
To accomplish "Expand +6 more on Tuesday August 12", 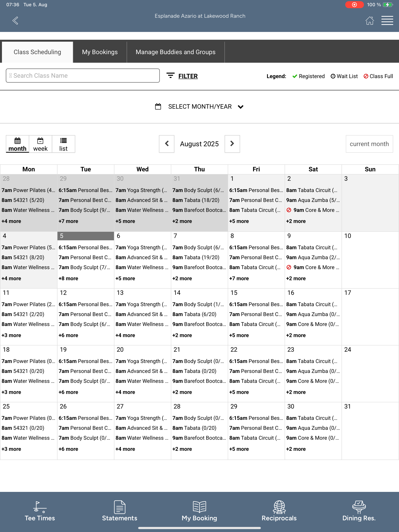I will 68,335.
